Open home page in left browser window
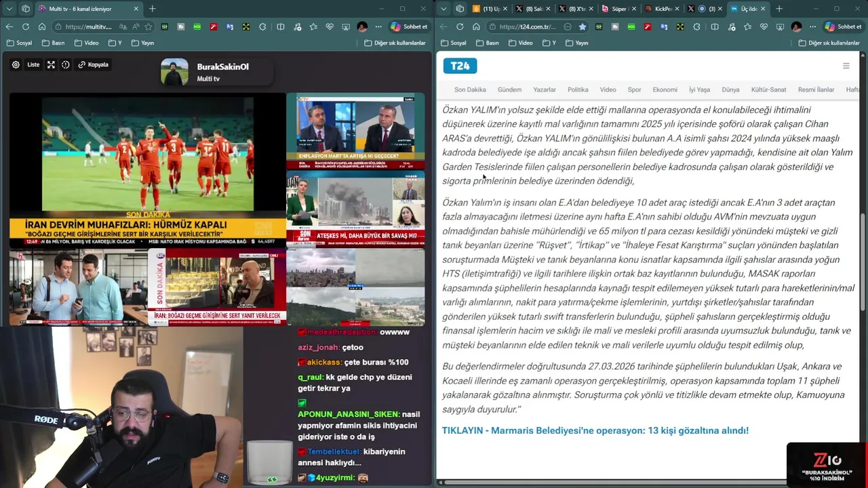 tap(41, 26)
